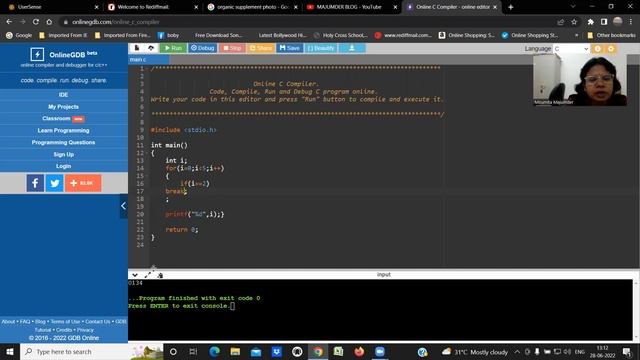Open a new browser tab with plus
This screenshot has height=360, width=640.
pos(511,7)
